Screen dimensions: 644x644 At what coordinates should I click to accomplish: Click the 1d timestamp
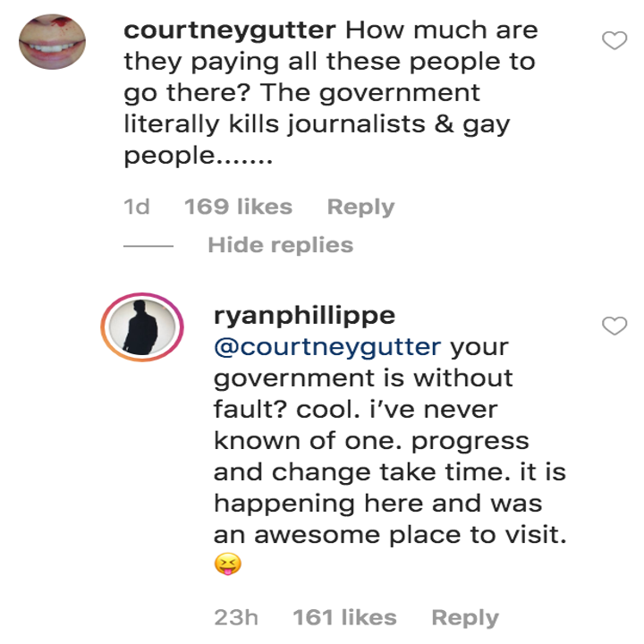[x=136, y=207]
